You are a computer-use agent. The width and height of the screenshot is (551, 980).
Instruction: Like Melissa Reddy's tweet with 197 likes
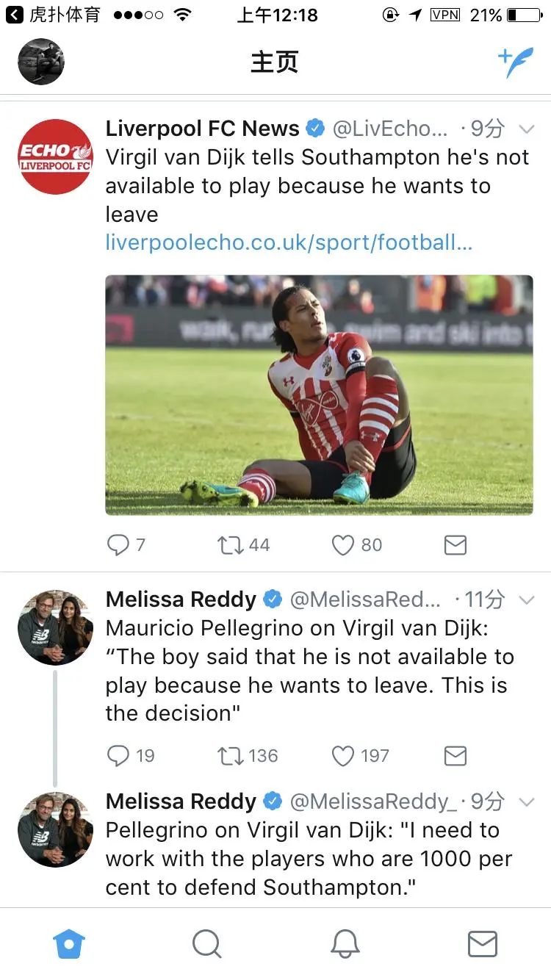pyautogui.click(x=343, y=756)
